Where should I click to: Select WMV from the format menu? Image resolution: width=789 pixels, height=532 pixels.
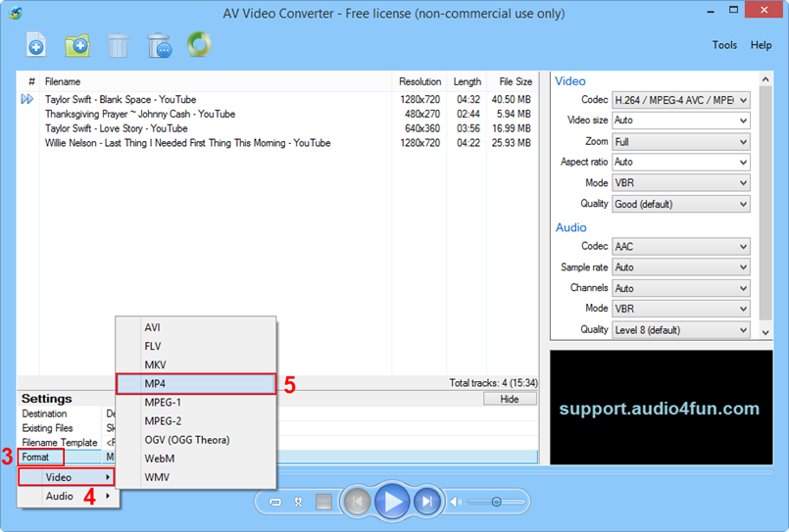coord(196,477)
